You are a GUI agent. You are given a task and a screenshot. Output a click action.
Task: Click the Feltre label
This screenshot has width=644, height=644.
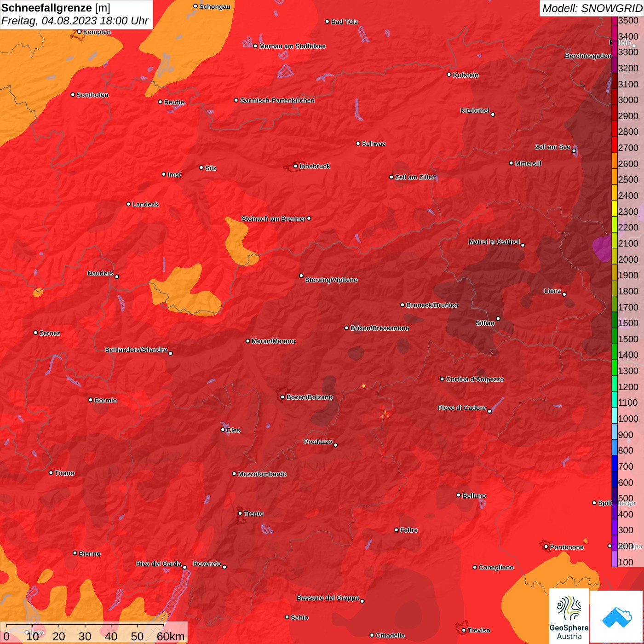[409, 530]
